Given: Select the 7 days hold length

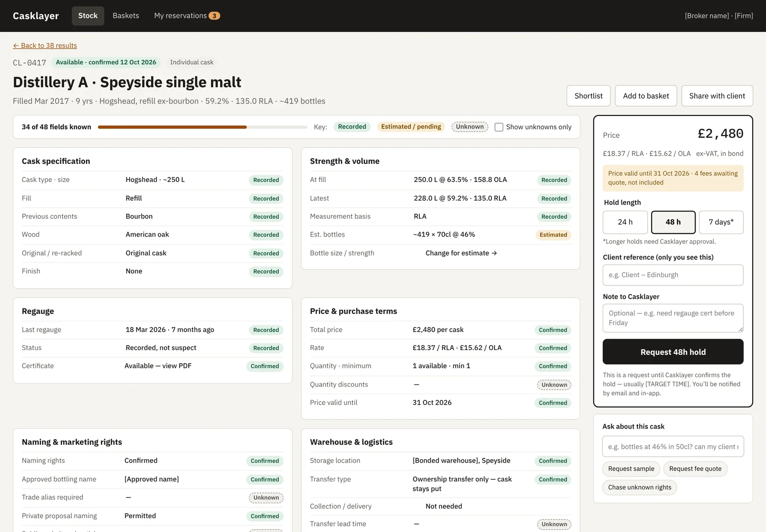Looking at the screenshot, I should point(721,222).
